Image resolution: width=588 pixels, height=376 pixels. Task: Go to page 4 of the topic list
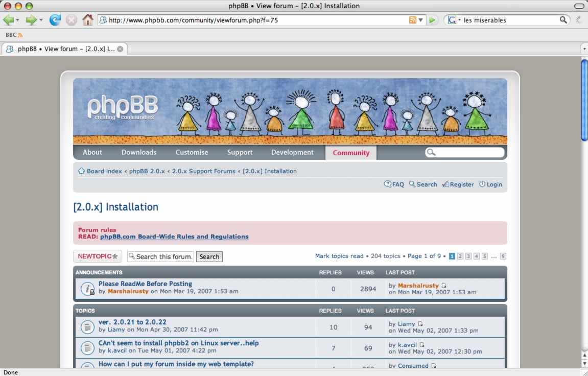click(477, 256)
